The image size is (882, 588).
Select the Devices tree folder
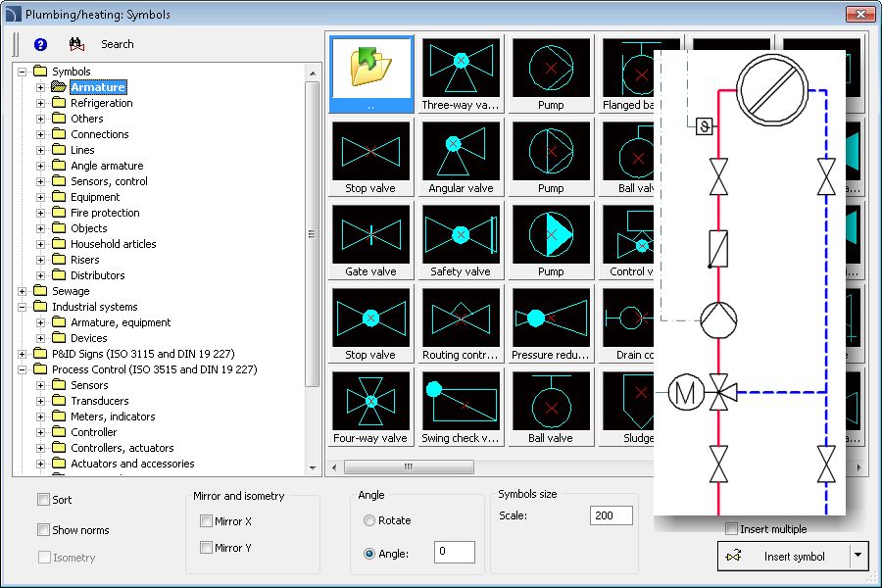coord(89,338)
